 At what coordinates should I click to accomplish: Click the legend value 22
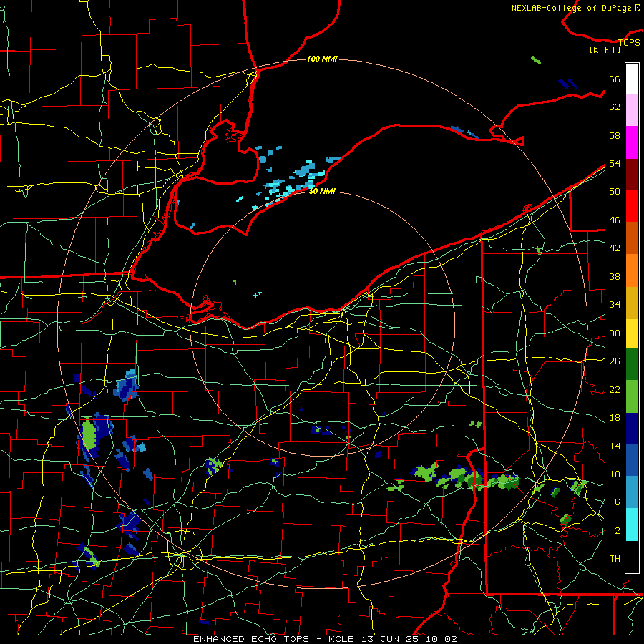[615, 389]
